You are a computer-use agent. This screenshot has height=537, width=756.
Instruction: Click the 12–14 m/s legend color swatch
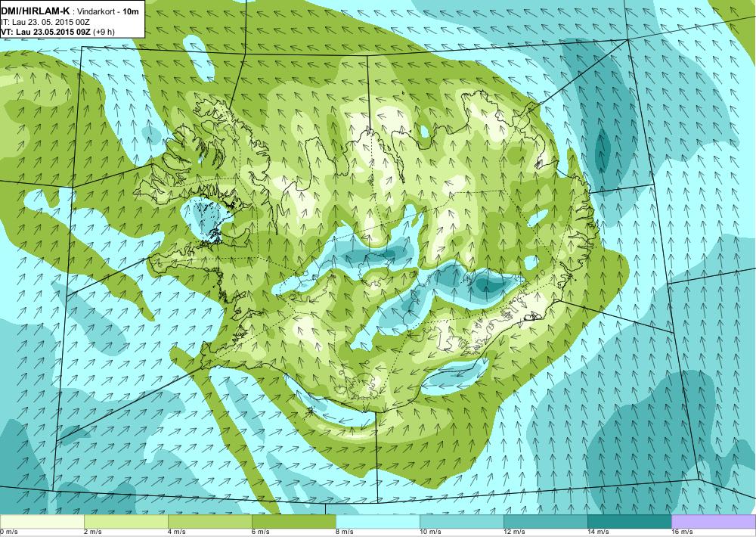(546, 522)
